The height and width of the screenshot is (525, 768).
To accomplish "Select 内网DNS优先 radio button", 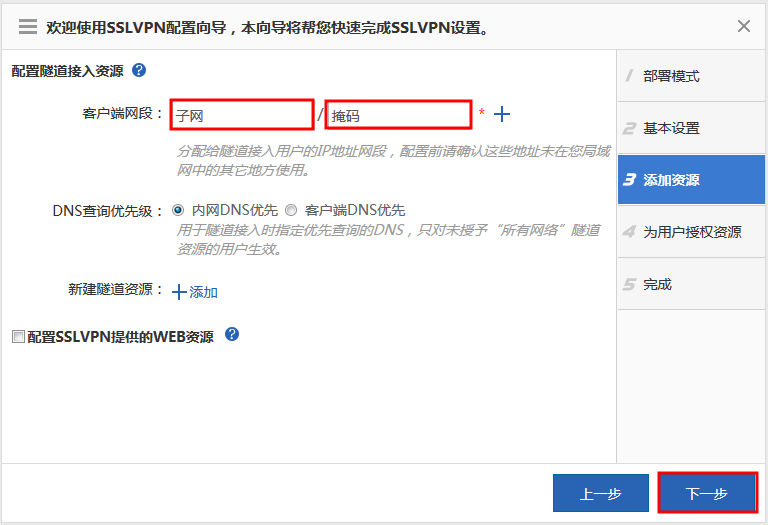I will point(178,210).
